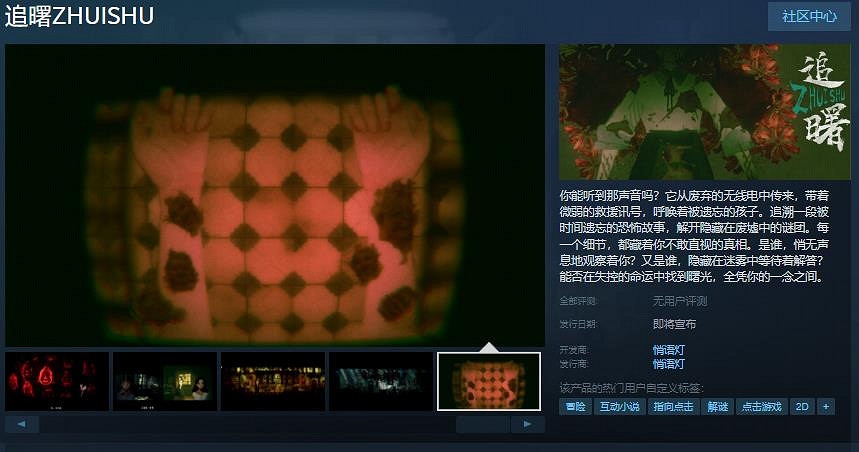Click the thumbnail strip scrollbar handle
This screenshot has width=859, height=452.
(483, 424)
